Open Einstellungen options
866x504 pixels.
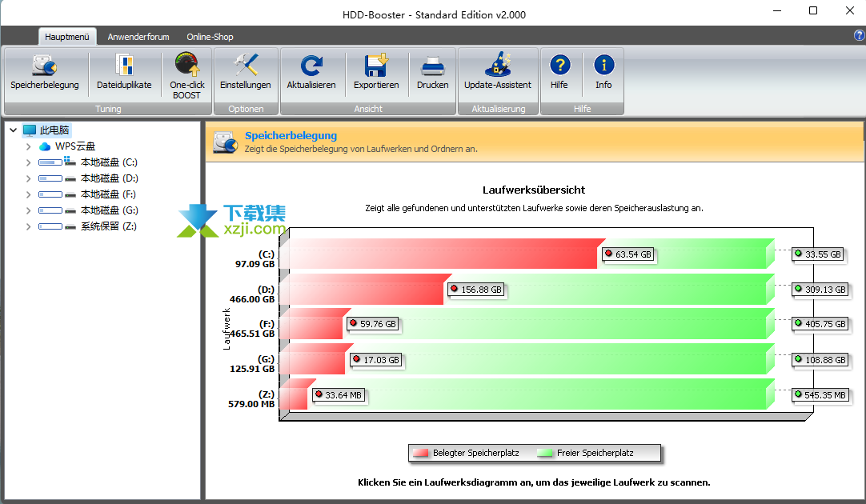click(245, 73)
